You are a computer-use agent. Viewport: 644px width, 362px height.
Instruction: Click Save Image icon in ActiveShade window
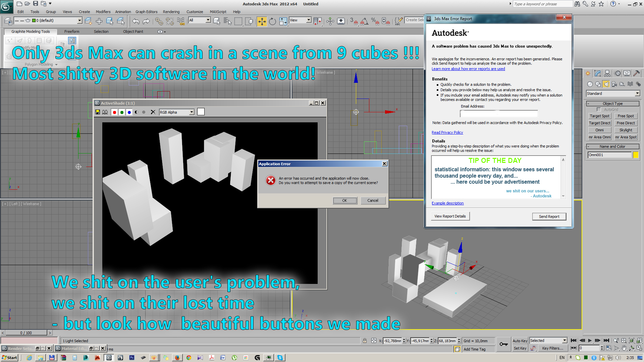tap(98, 112)
